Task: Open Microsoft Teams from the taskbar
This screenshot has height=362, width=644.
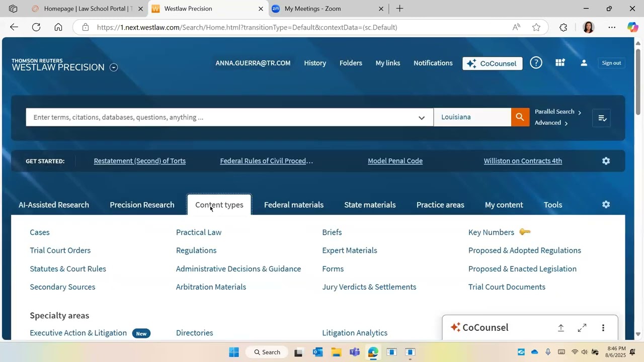Action: tap(355, 352)
